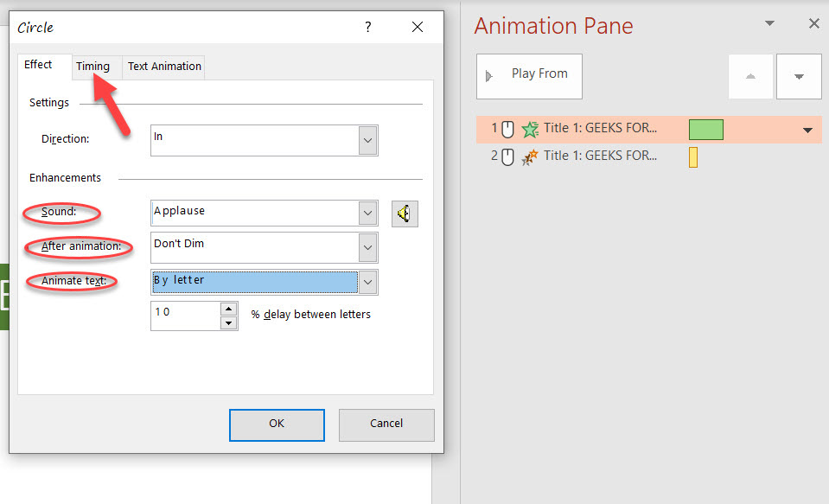Expand the Animate text dropdown
The height and width of the screenshot is (504, 829).
(x=368, y=282)
